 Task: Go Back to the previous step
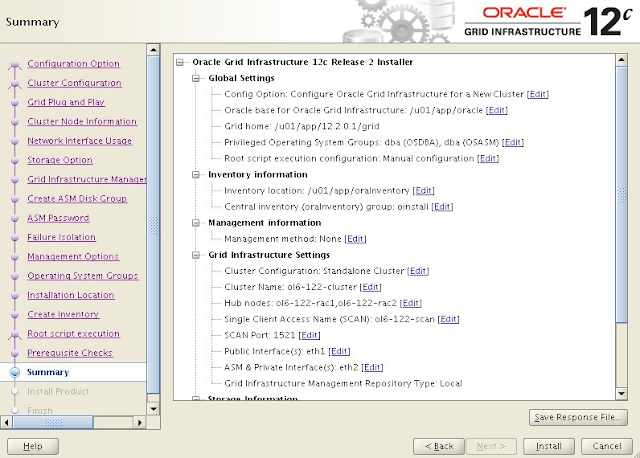(439, 446)
